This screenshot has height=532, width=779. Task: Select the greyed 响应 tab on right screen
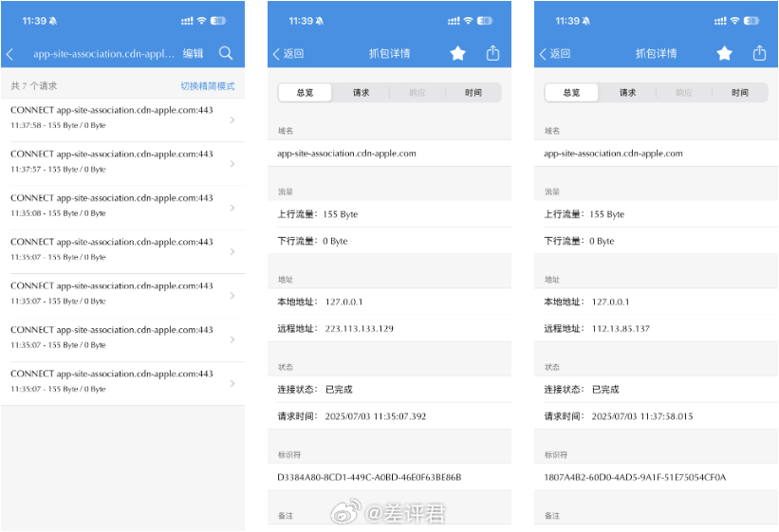coord(683,92)
